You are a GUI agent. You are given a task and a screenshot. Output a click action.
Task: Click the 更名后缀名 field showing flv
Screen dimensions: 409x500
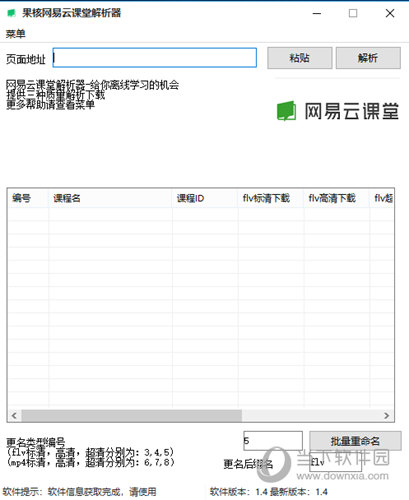(335, 462)
